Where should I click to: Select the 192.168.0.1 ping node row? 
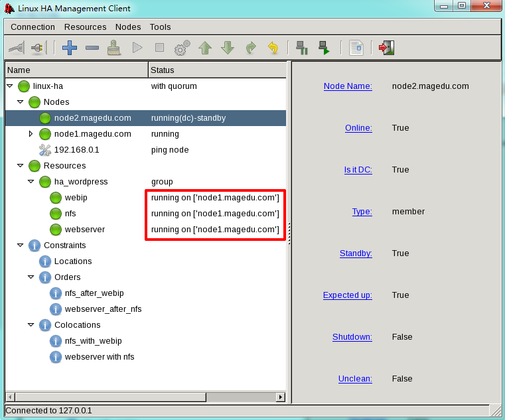(x=145, y=150)
